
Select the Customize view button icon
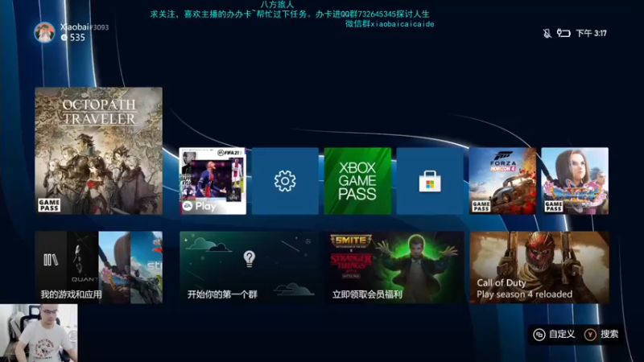[x=539, y=335]
